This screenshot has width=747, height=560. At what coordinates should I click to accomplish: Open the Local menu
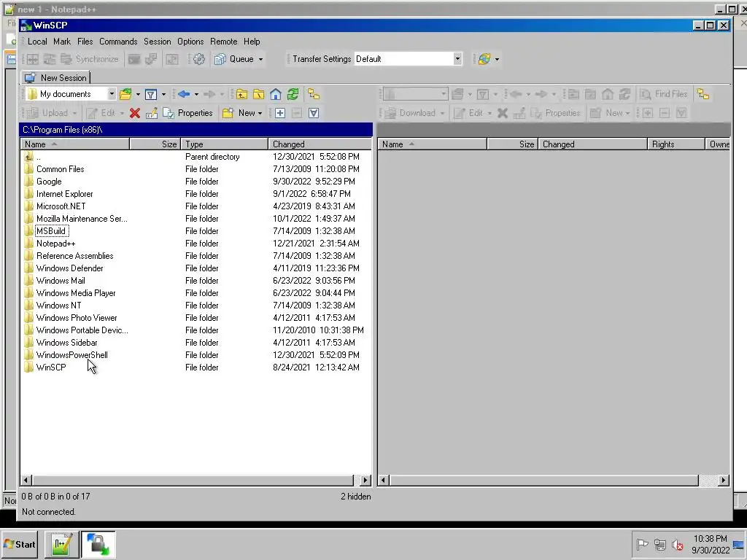[x=37, y=42]
